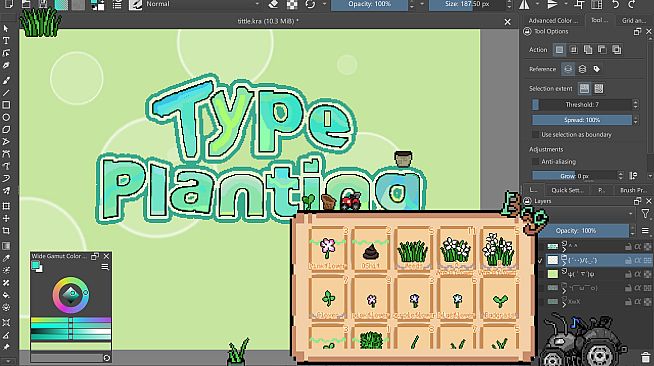The image size is (654, 366).
Task: Click the Redo arrow icon
Action: [631, 4]
